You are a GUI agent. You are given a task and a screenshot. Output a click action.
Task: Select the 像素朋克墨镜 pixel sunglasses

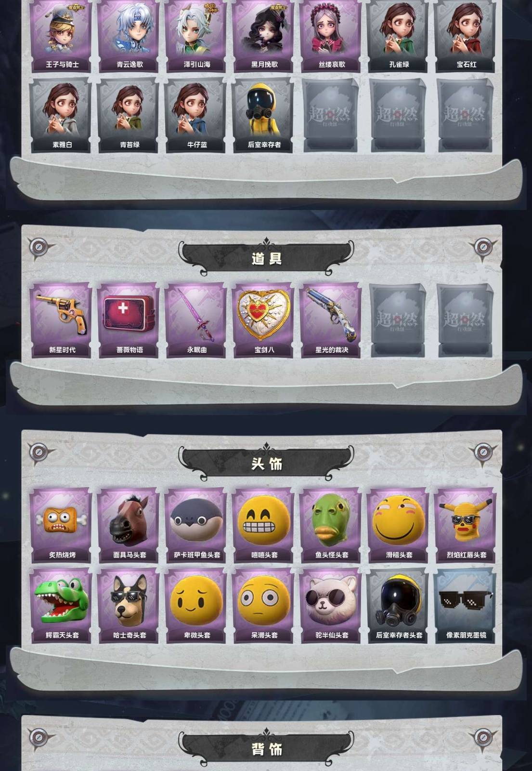pos(466,606)
